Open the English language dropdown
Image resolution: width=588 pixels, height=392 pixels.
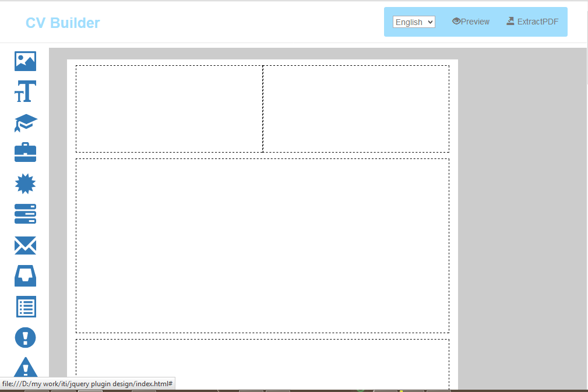[x=414, y=22]
